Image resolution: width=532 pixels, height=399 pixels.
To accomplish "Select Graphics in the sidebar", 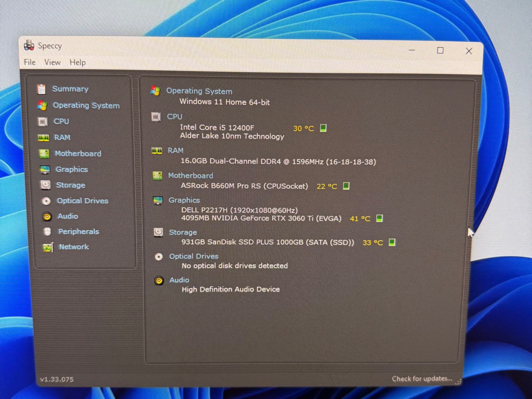I will click(72, 169).
